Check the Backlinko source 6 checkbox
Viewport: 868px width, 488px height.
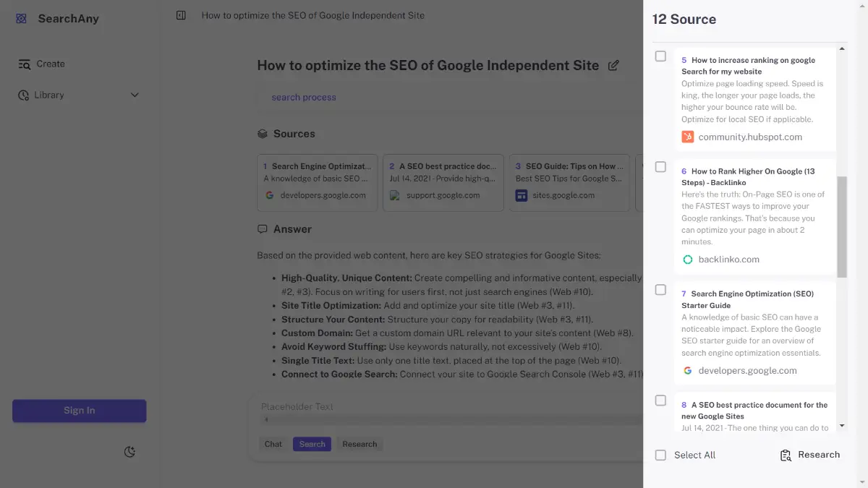click(x=660, y=167)
